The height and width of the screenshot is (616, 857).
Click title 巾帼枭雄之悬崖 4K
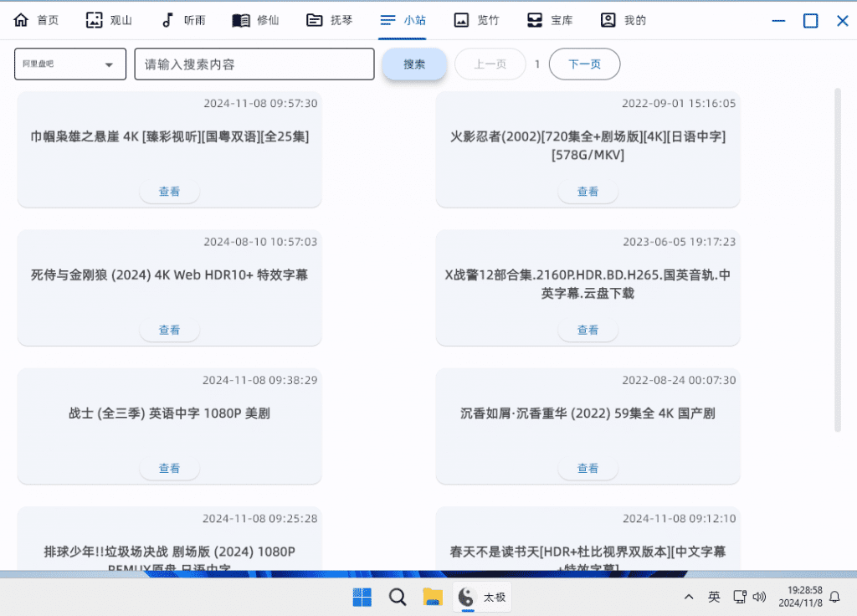click(169, 136)
